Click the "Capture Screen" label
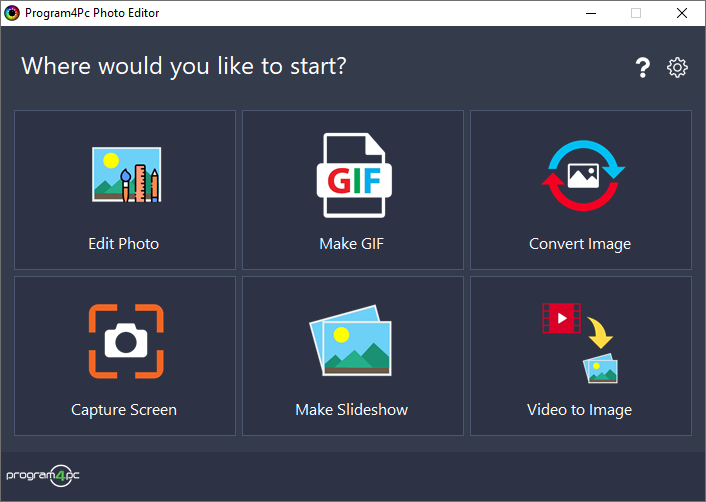 coord(124,410)
